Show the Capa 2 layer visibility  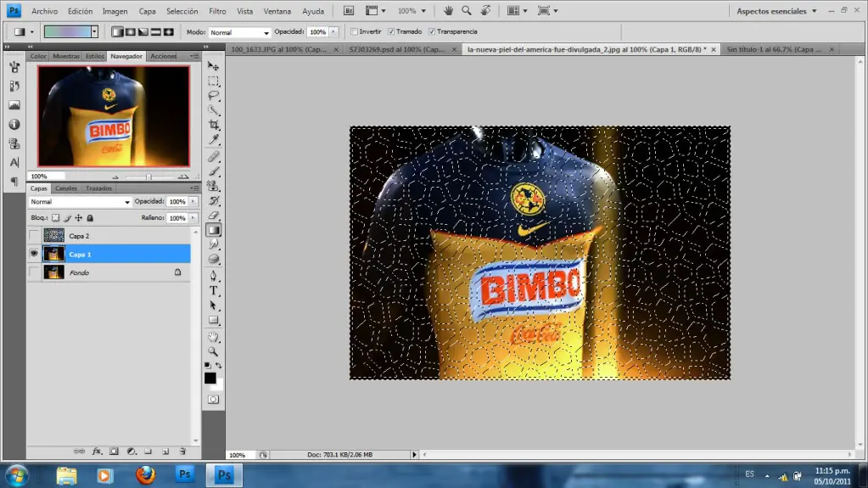34,235
